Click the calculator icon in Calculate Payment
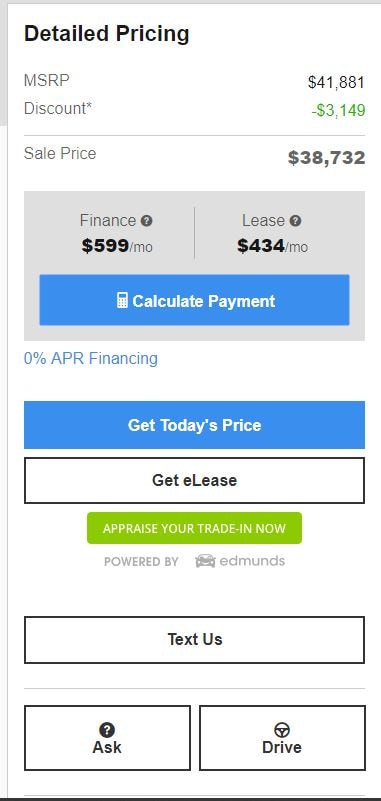 coord(122,300)
